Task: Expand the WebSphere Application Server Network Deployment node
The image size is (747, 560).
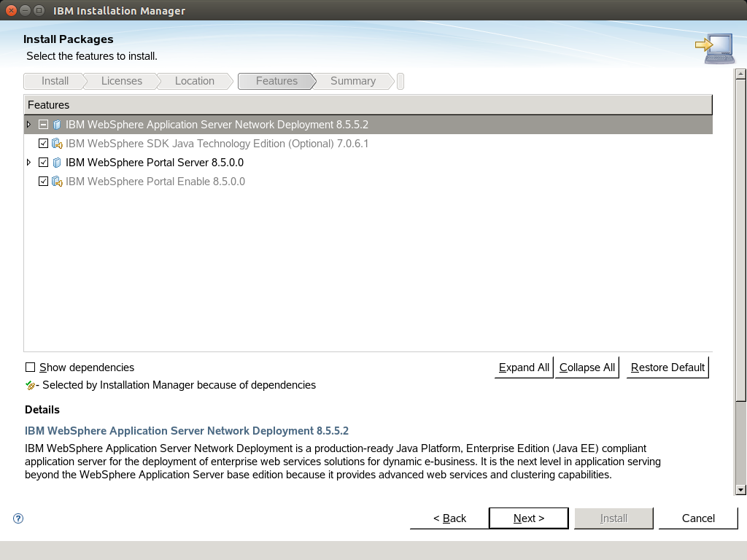Action: point(29,124)
